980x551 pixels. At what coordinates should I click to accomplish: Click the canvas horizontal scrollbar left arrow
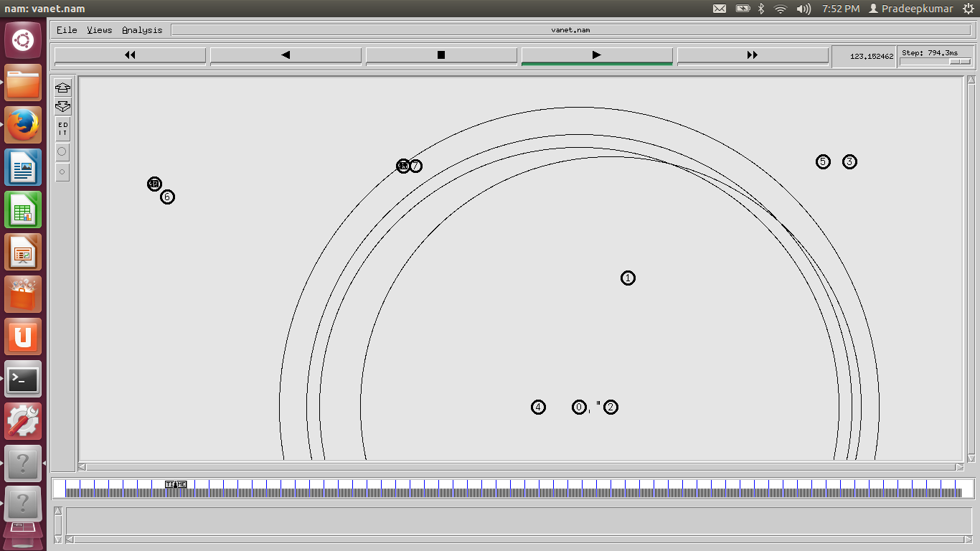(82, 467)
